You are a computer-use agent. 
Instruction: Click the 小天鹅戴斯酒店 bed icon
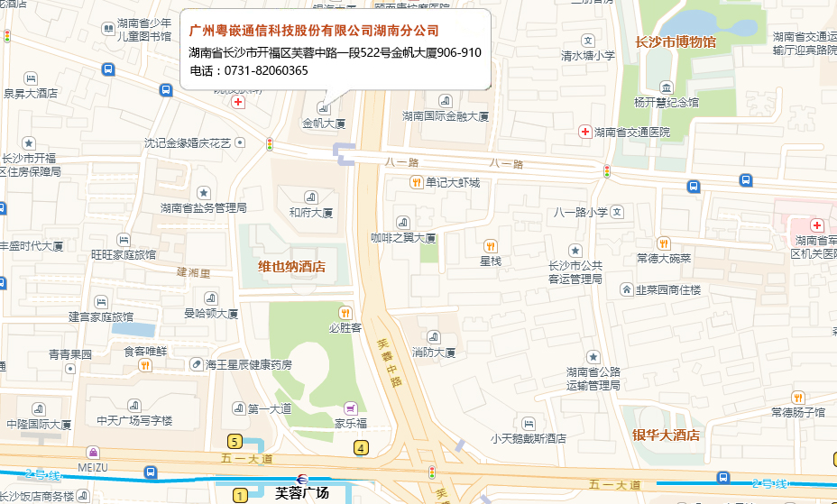click(529, 424)
